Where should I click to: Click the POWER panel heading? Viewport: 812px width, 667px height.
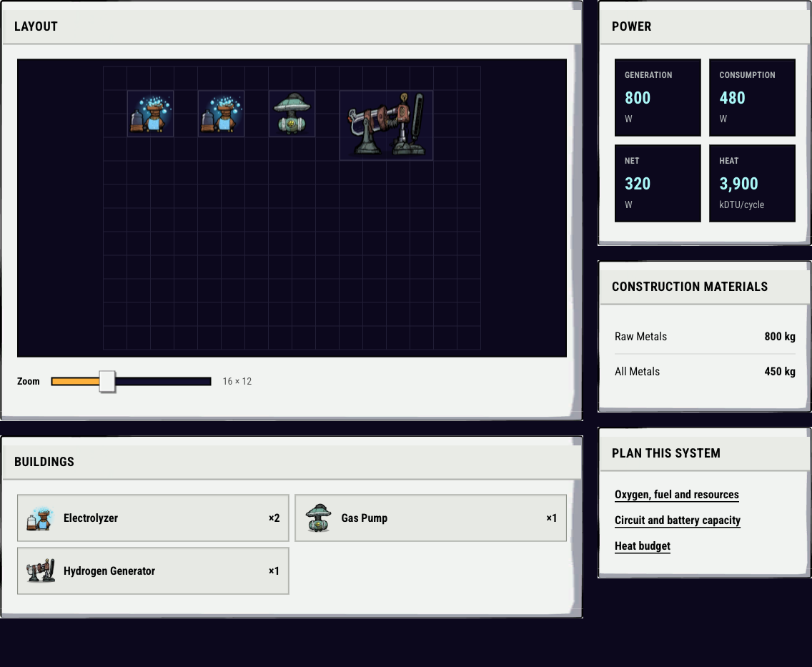coord(631,26)
